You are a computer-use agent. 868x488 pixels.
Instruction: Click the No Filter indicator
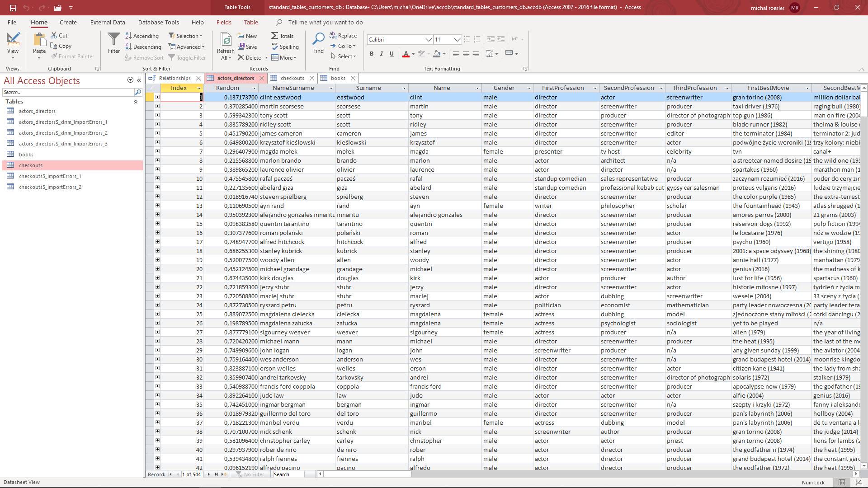coord(250,474)
